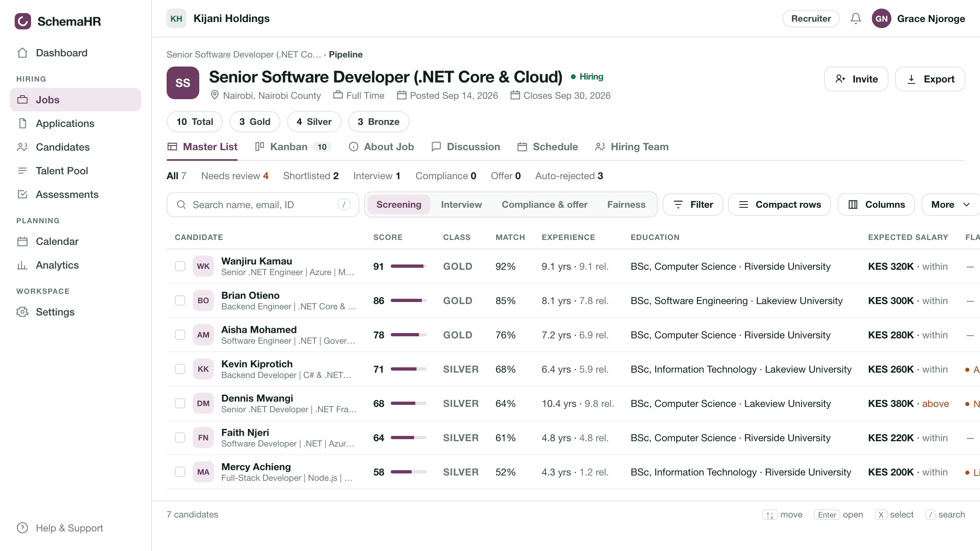Image resolution: width=980 pixels, height=551 pixels.
Task: Show Compliance & offer columns view
Action: pyautogui.click(x=545, y=204)
